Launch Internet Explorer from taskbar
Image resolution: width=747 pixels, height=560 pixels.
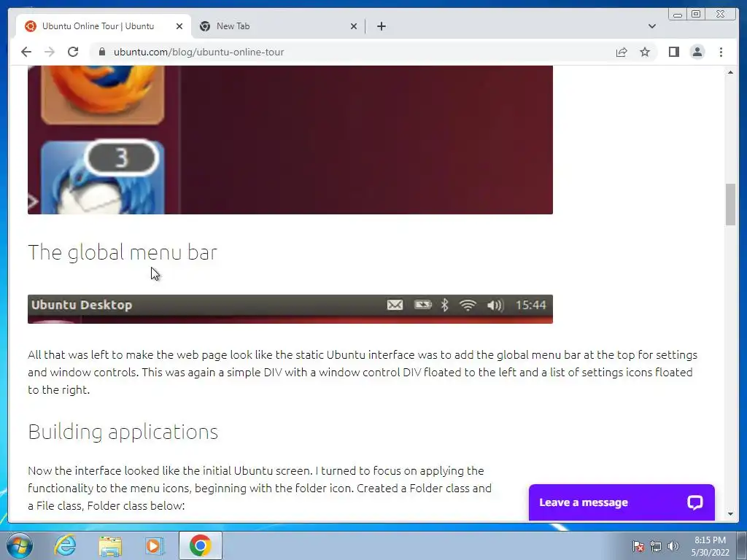click(65, 545)
